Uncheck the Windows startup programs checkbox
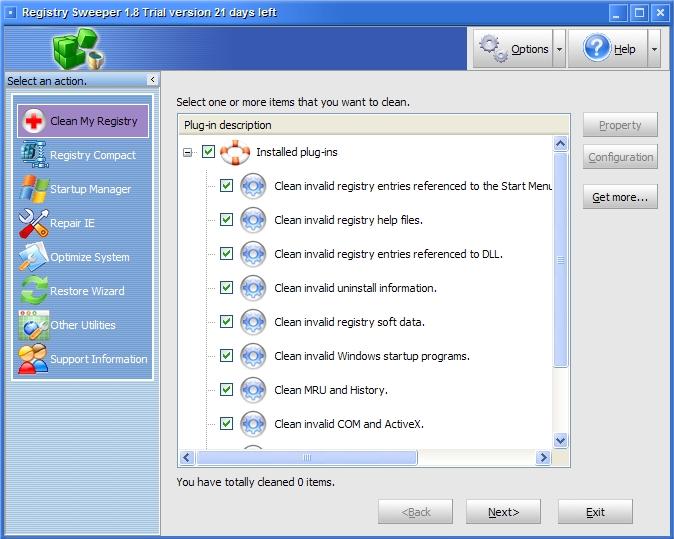 [227, 355]
